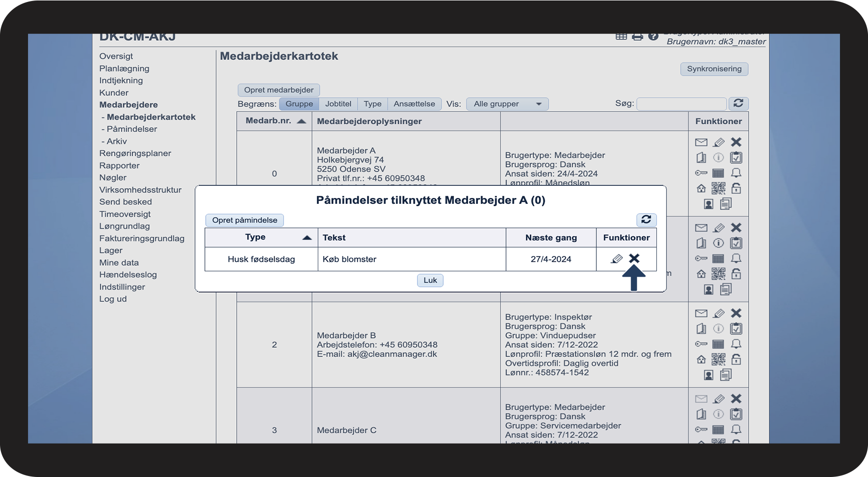This screenshot has height=477, width=868.
Task: Refresh the Påmindelser dialog list
Action: tap(646, 220)
